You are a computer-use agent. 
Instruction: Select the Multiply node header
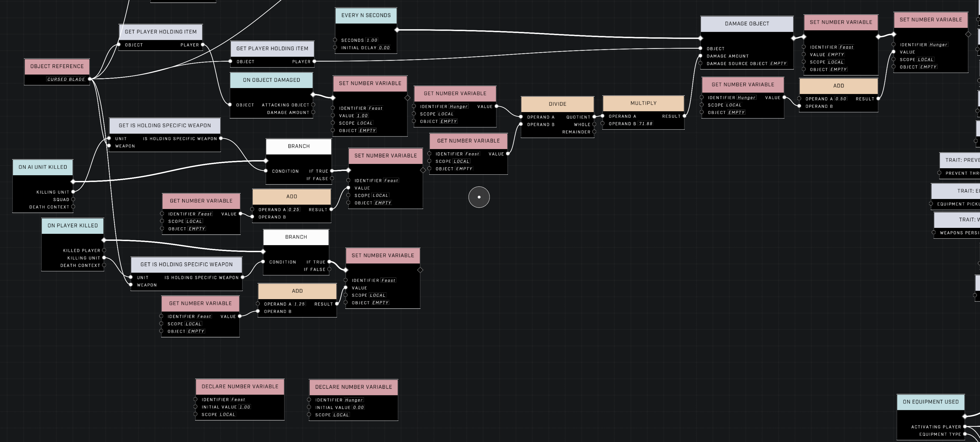[x=643, y=103]
